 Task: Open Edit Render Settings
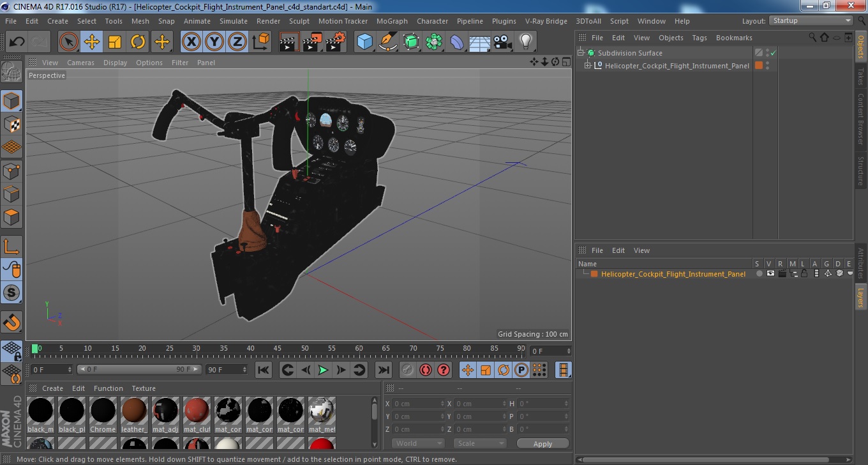tap(336, 42)
